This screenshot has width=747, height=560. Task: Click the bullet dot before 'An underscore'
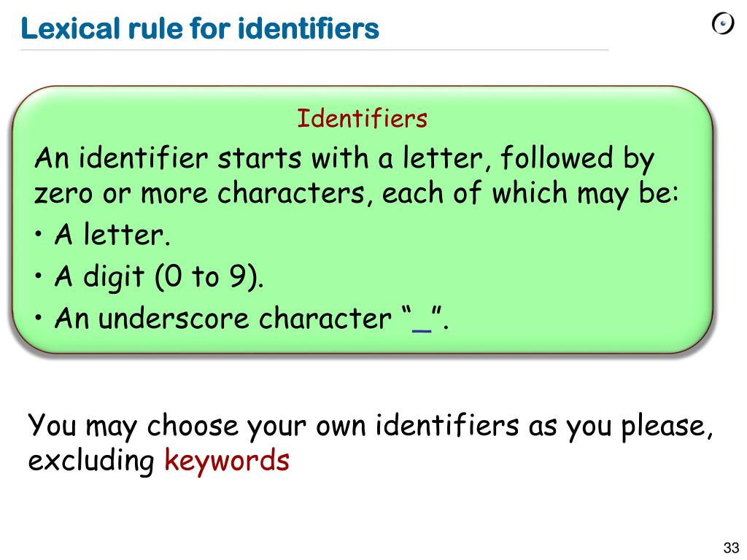click(39, 318)
